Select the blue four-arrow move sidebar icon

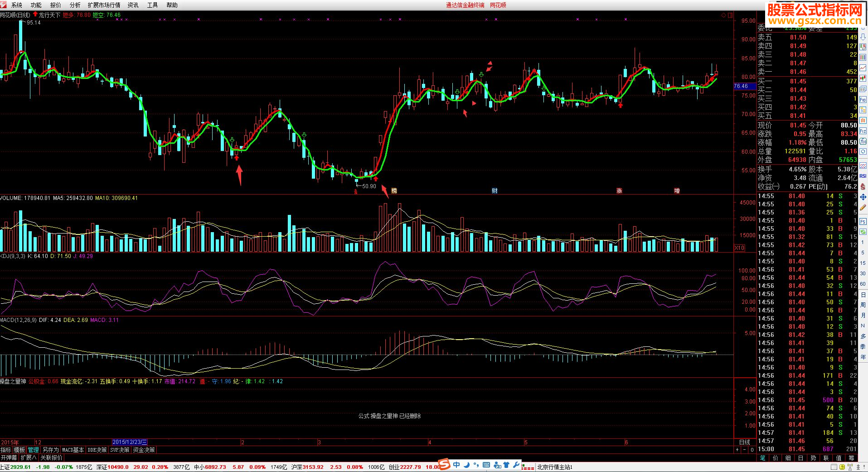tap(863, 196)
